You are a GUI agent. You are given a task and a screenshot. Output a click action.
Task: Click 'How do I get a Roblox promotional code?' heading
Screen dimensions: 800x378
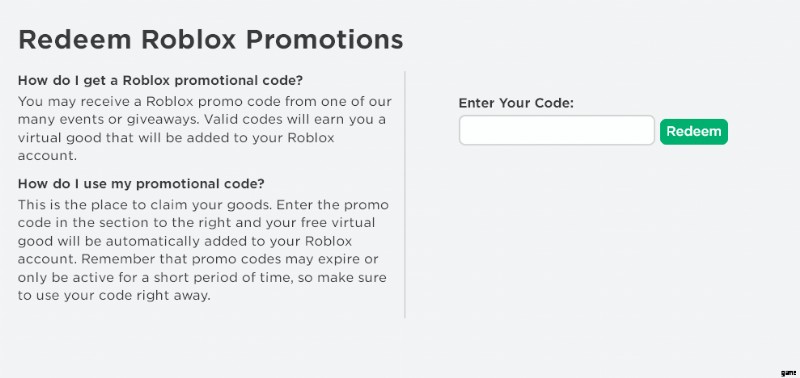click(x=160, y=81)
